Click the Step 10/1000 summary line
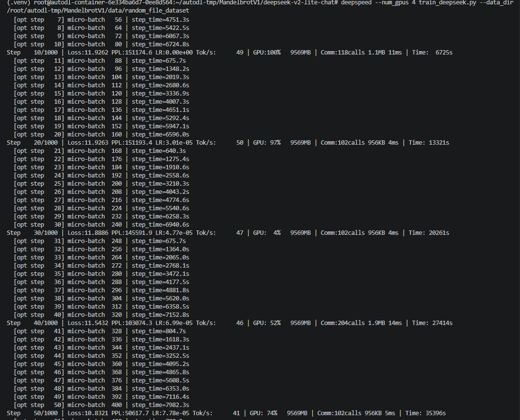This screenshot has width=520, height=420. coord(230,53)
